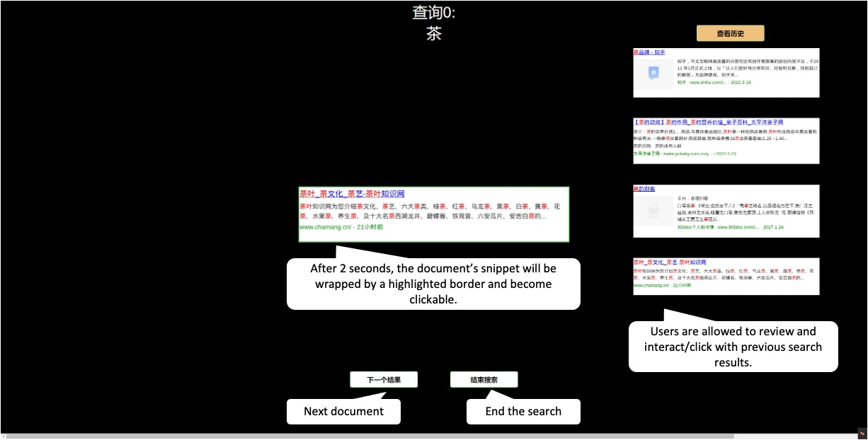The width and height of the screenshot is (868, 440).
Task: Open the 茶的别名 history result title
Action: (x=644, y=189)
